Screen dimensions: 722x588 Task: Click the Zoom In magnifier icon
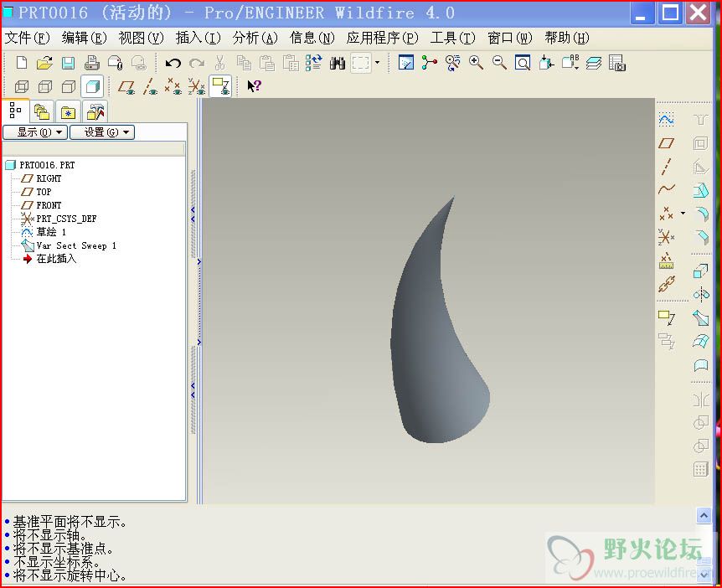point(476,63)
